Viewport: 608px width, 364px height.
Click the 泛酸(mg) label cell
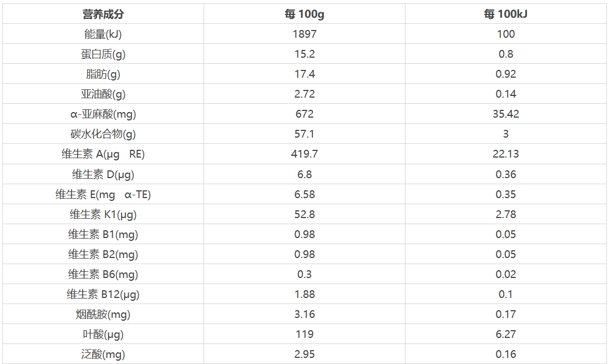(103, 355)
